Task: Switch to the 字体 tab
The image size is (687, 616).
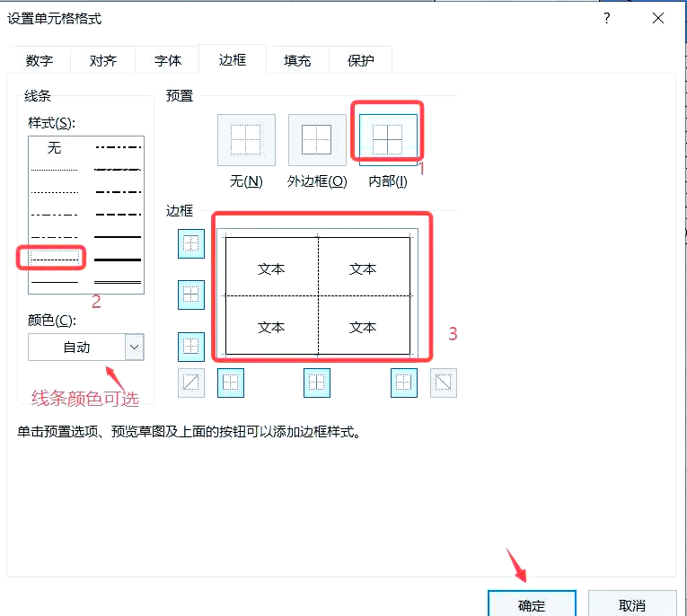Action: point(167,60)
